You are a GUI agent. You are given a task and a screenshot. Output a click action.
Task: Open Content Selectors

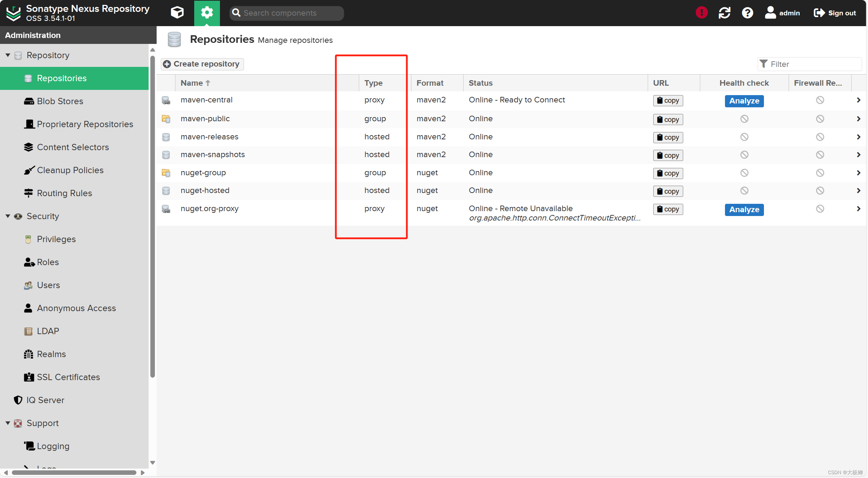pyautogui.click(x=74, y=147)
